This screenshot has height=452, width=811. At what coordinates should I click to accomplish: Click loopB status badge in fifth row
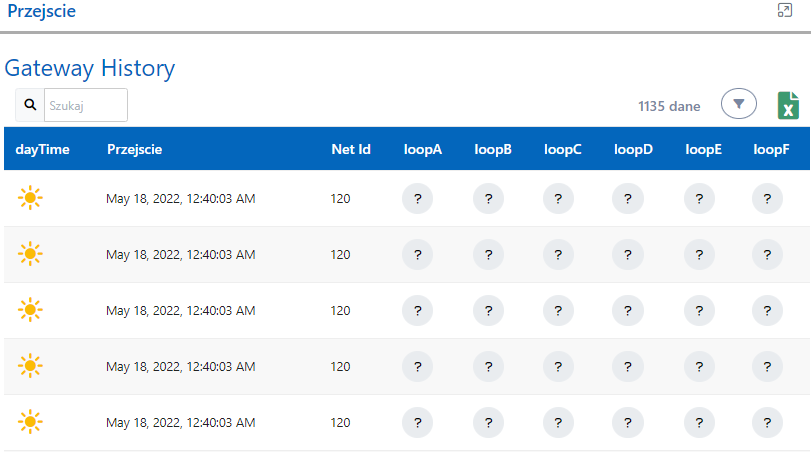coord(488,423)
